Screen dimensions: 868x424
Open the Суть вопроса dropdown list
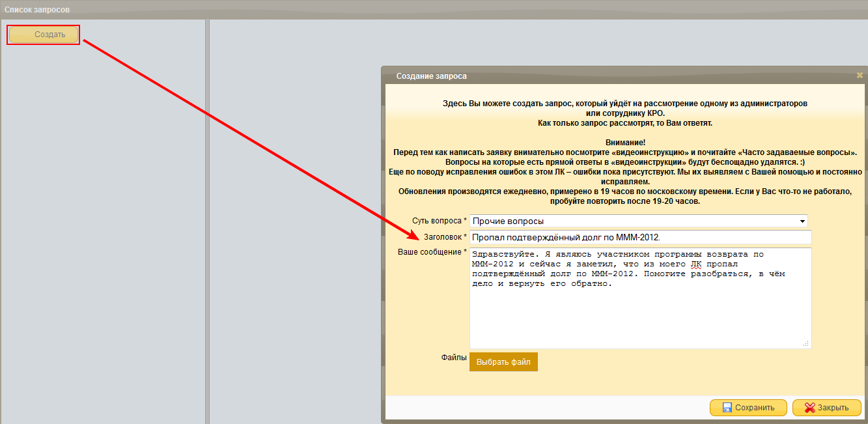[x=638, y=221]
